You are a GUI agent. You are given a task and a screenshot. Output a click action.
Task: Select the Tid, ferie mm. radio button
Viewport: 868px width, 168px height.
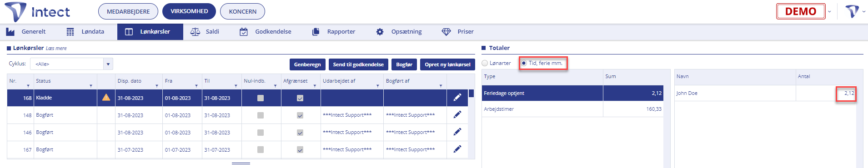524,63
